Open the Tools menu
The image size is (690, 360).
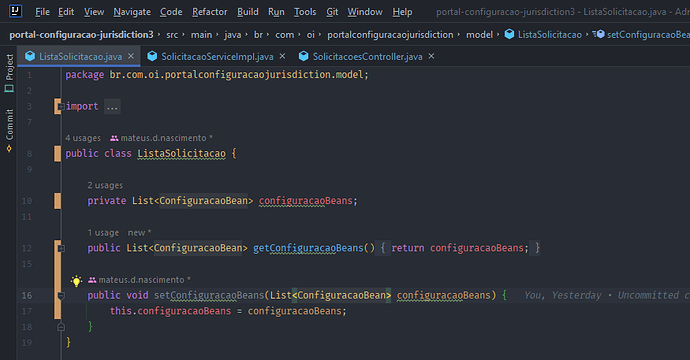click(x=305, y=12)
